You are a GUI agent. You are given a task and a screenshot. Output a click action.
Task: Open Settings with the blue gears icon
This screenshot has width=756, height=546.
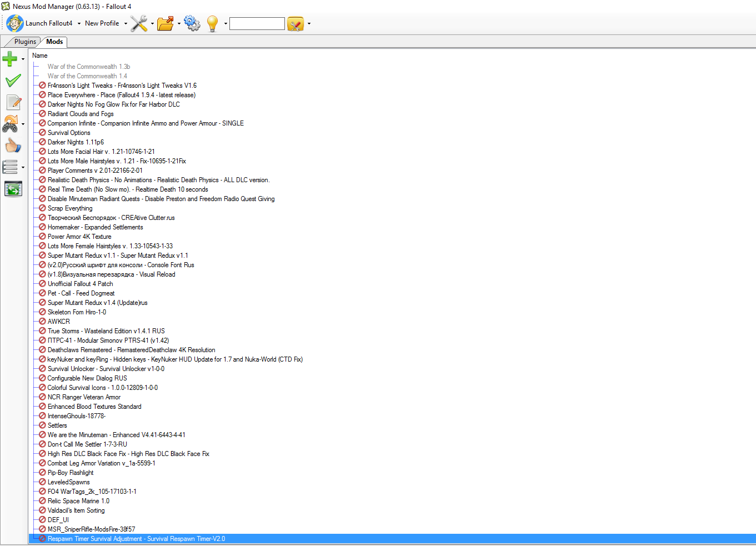pyautogui.click(x=192, y=23)
